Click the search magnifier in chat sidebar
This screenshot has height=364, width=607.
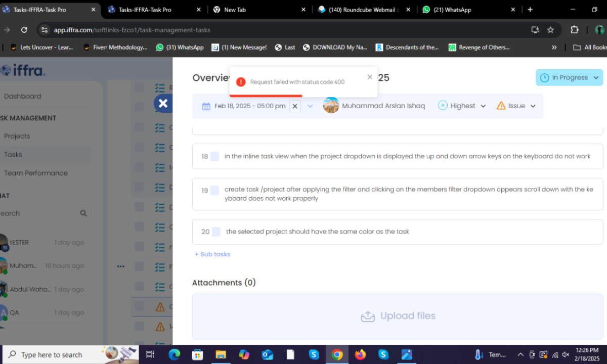click(x=83, y=213)
